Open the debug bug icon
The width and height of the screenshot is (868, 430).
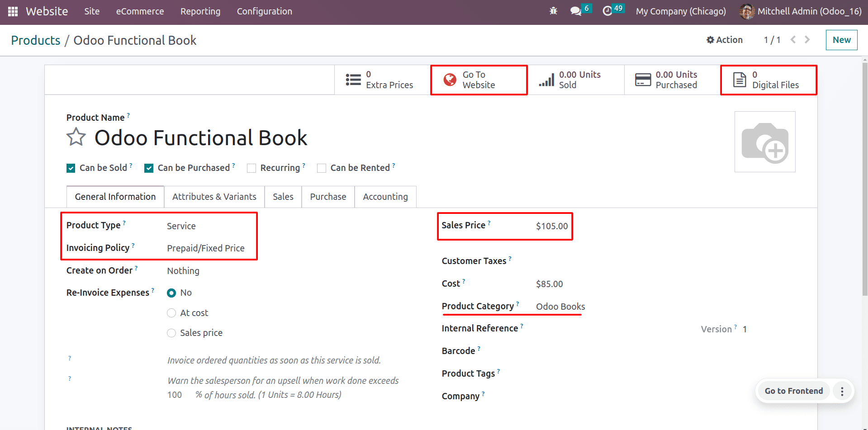553,11
